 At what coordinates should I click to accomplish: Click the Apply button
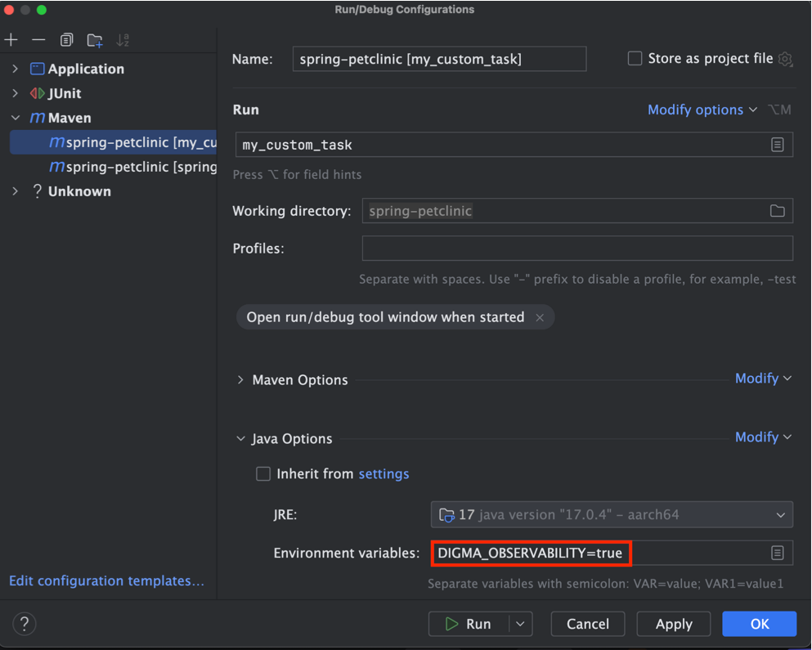coord(674,624)
